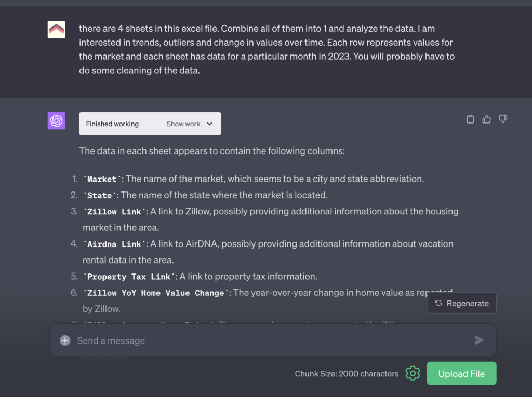Expand the Show work chevron arrow
Viewport: 532px width, 397px height.
(x=210, y=124)
